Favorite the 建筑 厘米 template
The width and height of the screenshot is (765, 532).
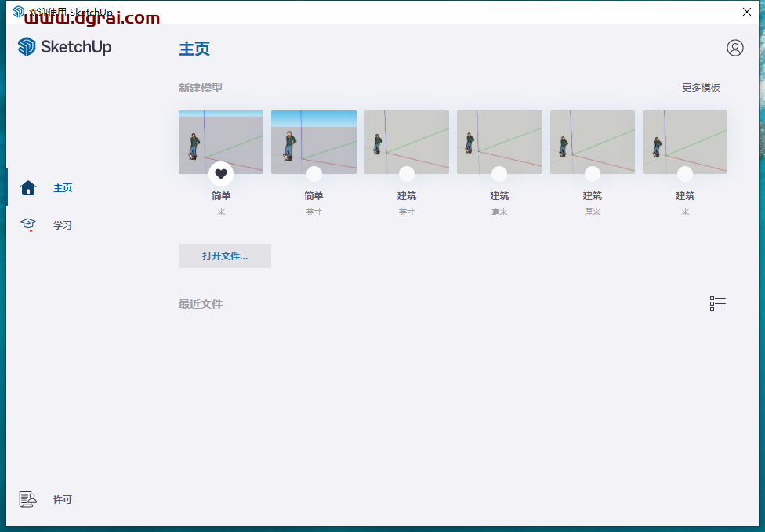tap(593, 174)
